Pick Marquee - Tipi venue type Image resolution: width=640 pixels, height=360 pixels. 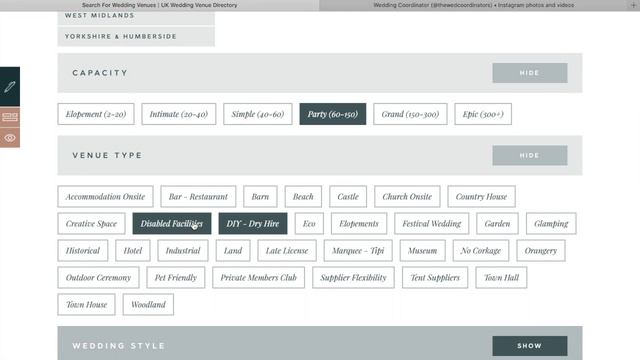pyautogui.click(x=358, y=251)
